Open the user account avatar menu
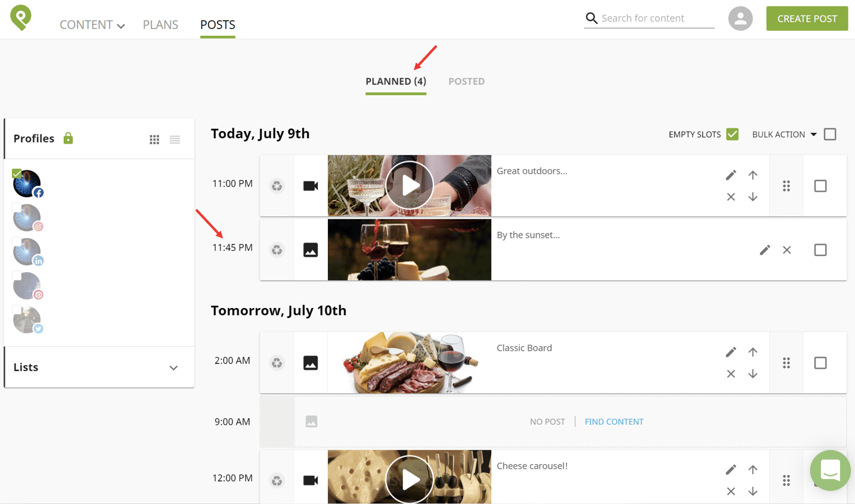855x504 pixels. tap(740, 18)
